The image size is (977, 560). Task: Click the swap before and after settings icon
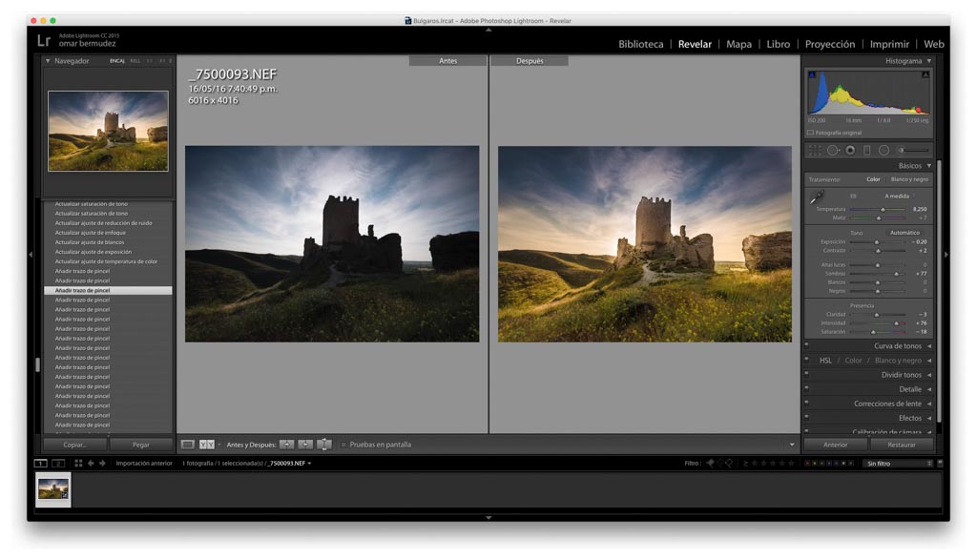pyautogui.click(x=324, y=445)
